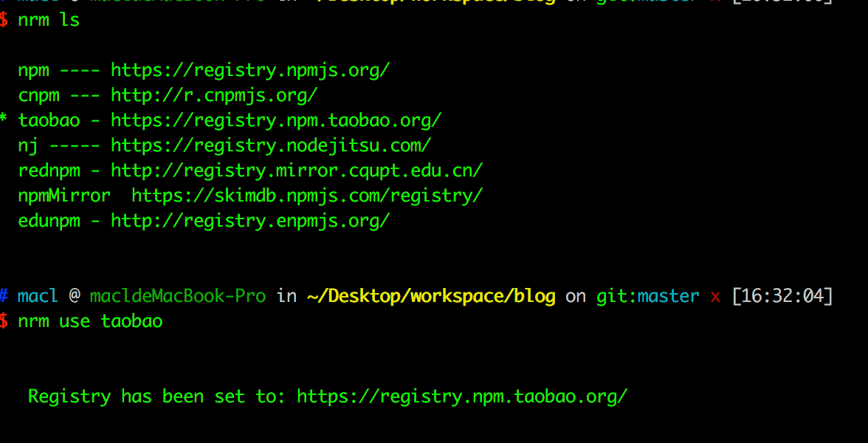Click the registry.npmjs.org URL

[x=250, y=71]
